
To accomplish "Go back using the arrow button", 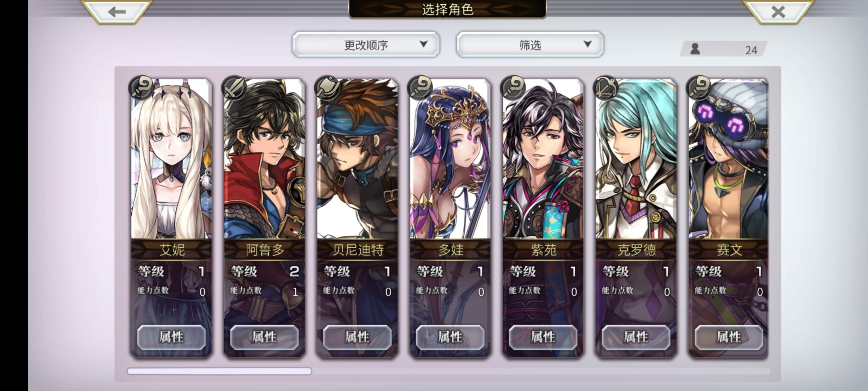I will (x=116, y=12).
